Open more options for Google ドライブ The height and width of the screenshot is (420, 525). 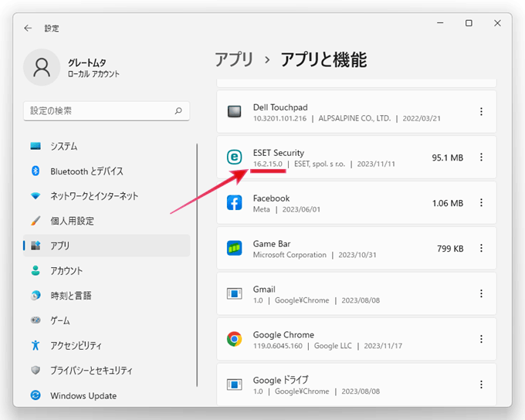[x=481, y=384]
